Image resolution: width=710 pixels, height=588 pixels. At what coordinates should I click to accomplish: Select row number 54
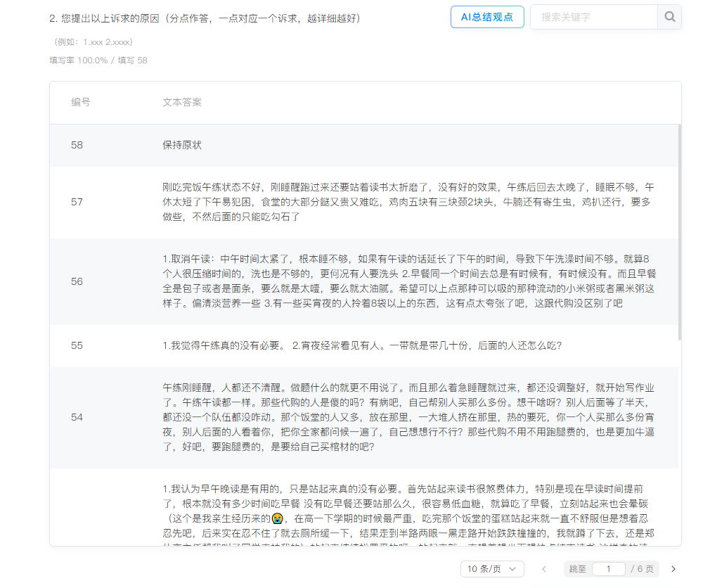(77, 417)
